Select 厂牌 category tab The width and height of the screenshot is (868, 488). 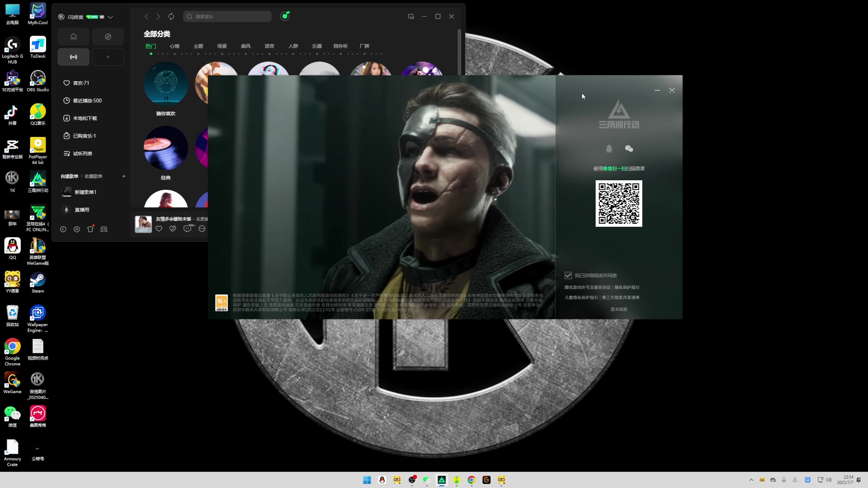[364, 46]
